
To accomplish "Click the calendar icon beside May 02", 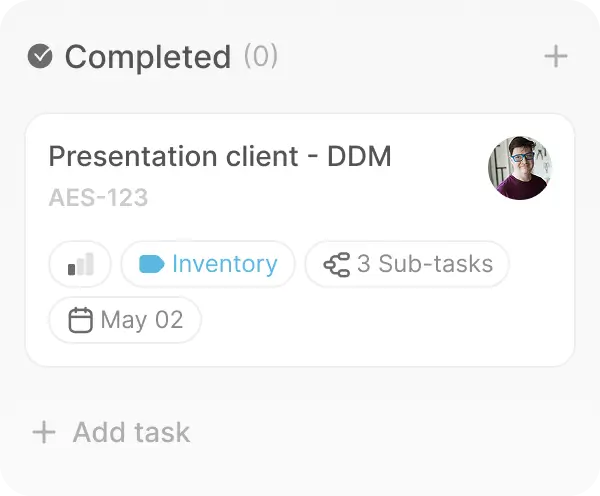I will (x=80, y=320).
